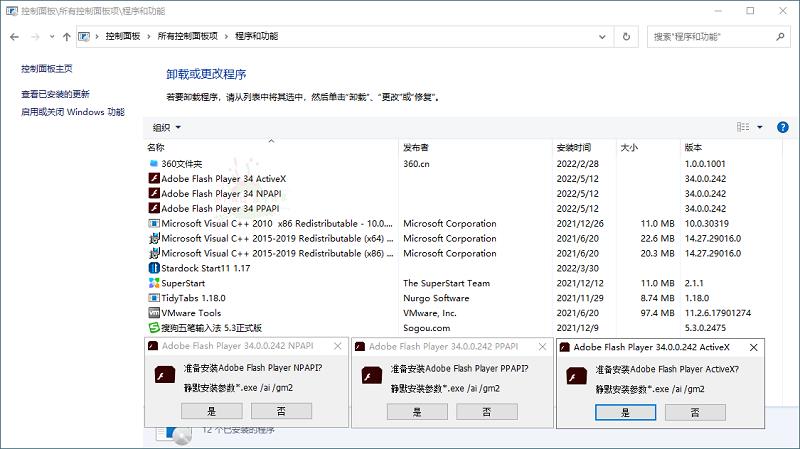Select the SuperStart program icon

pos(153,283)
